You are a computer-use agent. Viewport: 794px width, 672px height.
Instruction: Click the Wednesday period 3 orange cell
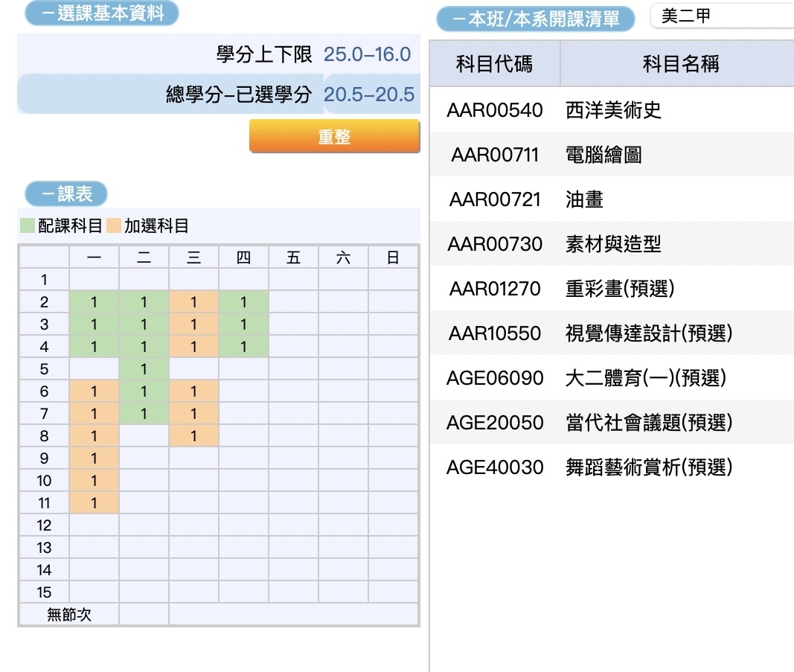(193, 324)
